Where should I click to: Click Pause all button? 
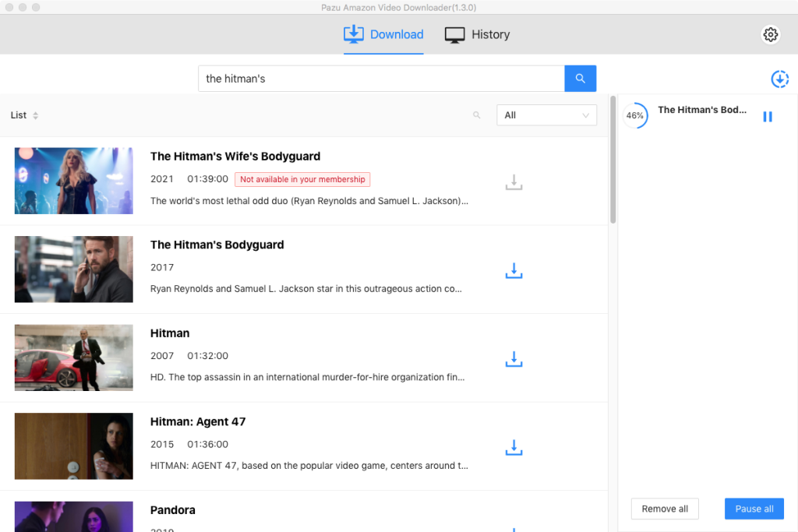[754, 509]
